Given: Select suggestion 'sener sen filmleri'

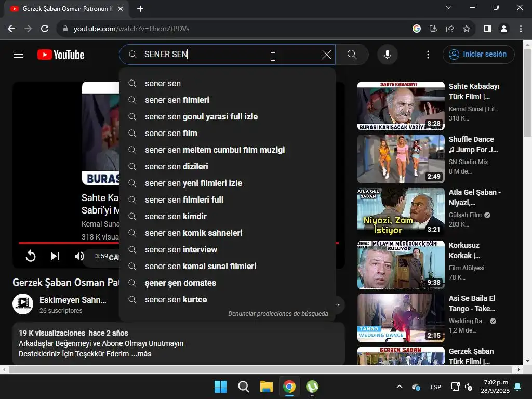Looking at the screenshot, I should 228,100.
